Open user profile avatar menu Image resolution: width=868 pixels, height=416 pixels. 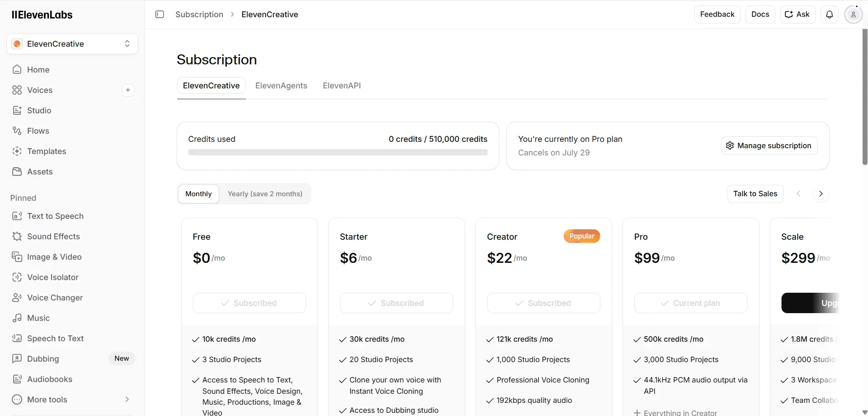point(853,15)
